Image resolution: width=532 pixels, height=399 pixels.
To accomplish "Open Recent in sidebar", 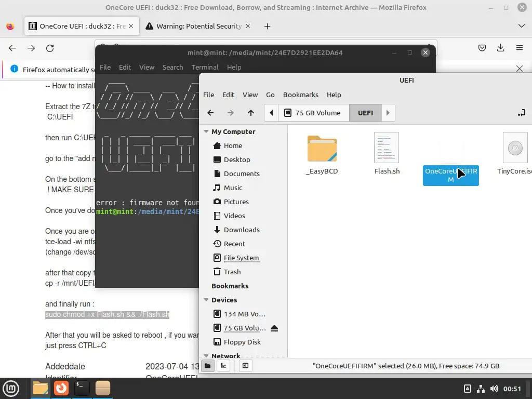I will (234, 244).
